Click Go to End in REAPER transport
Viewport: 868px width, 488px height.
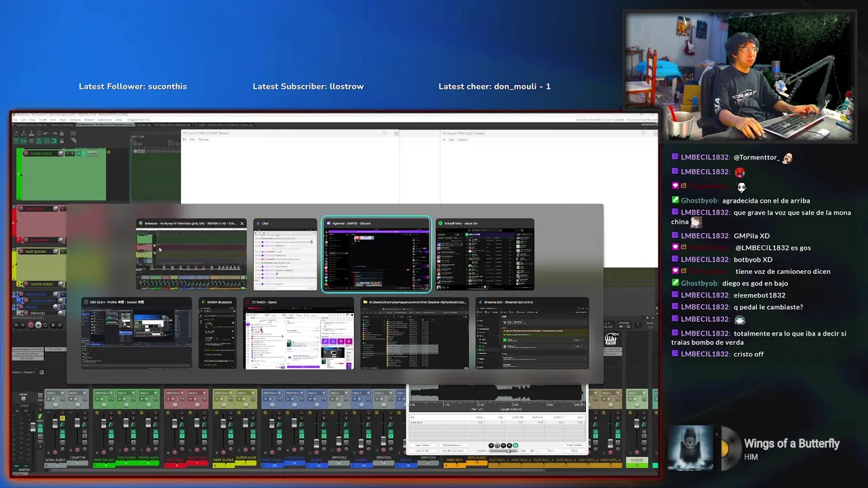[23, 325]
